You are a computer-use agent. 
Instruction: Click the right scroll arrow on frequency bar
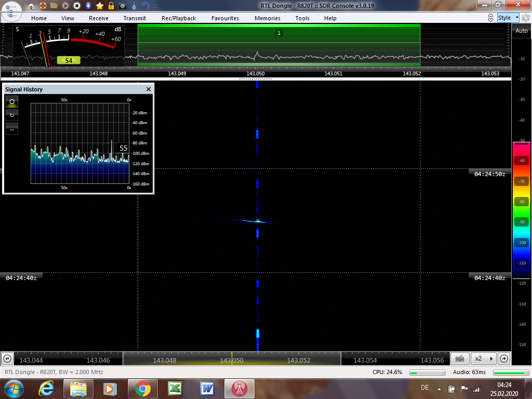coord(504,358)
